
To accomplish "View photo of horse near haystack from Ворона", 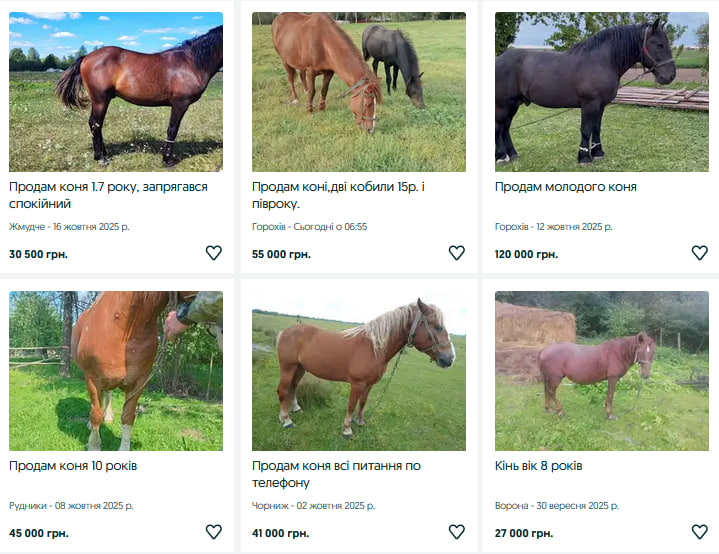I will 602,371.
